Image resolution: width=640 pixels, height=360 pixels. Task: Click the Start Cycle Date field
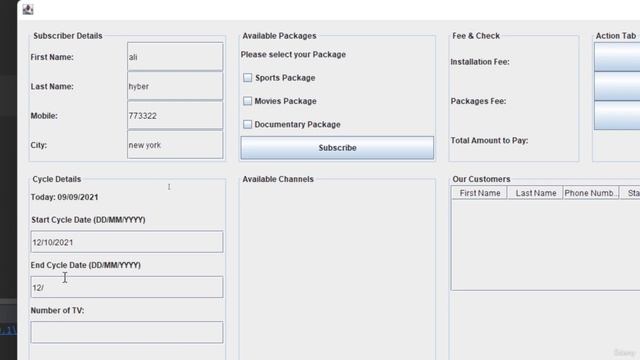[x=127, y=242]
